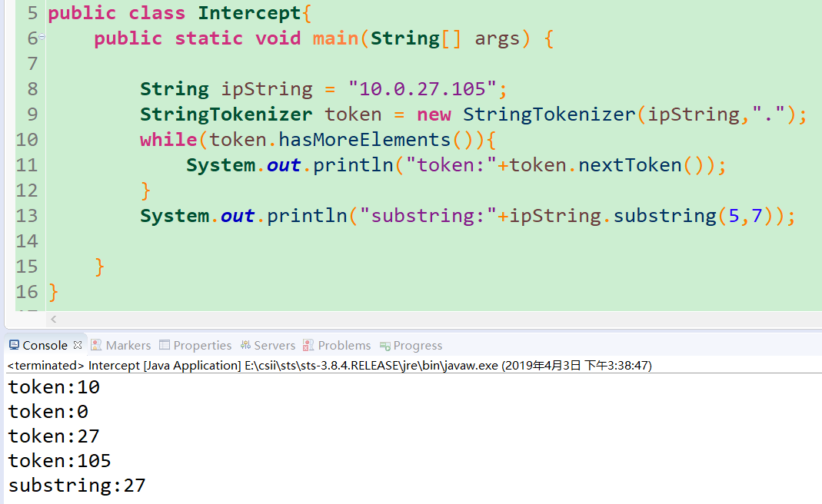Click nextToken on line 11
822x504 pixels.
click(630, 165)
